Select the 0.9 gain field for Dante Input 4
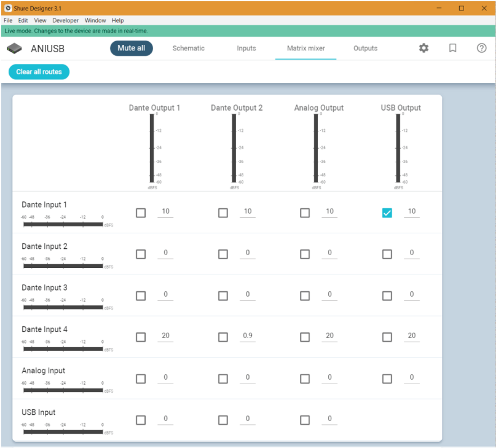 tap(246, 337)
